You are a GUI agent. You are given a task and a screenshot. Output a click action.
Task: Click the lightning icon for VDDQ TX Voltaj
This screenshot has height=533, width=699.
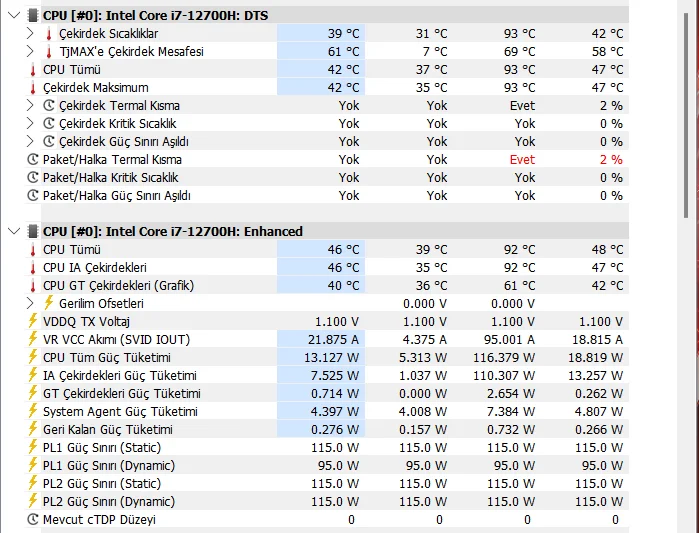click(x=32, y=322)
